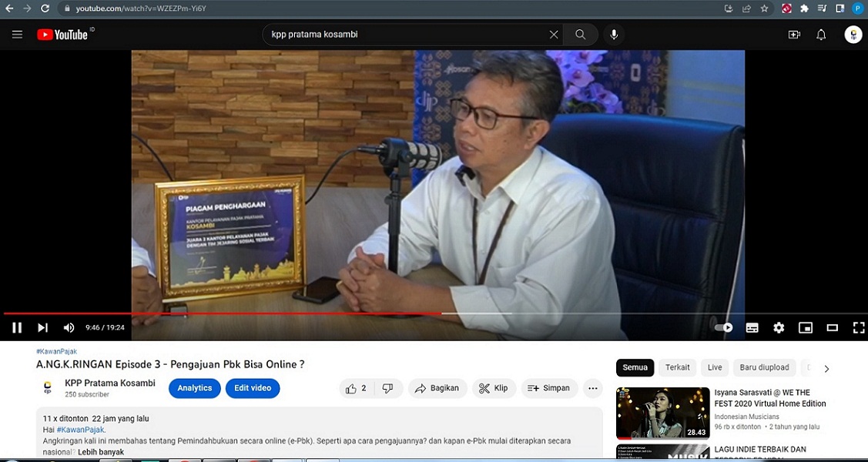Skip to the next video
The height and width of the screenshot is (462, 868).
(x=43, y=327)
